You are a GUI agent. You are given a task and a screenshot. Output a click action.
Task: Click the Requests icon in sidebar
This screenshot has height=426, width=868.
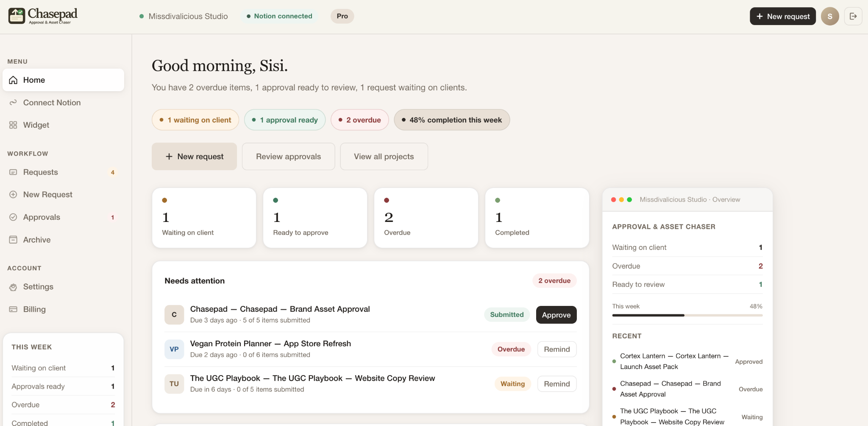pyautogui.click(x=13, y=172)
